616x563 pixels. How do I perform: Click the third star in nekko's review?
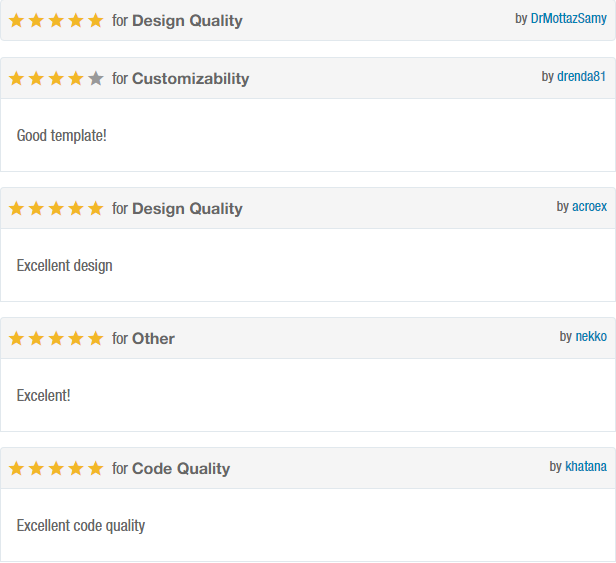point(56,338)
